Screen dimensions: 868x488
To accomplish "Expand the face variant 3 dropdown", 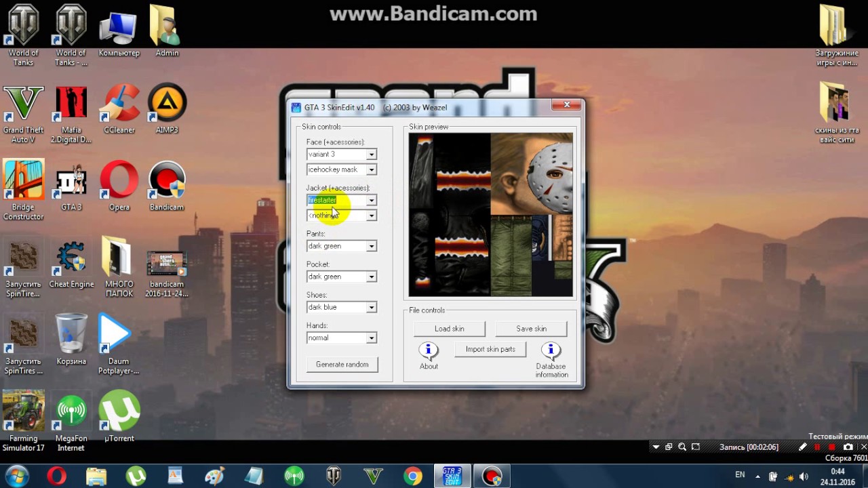I will coord(371,155).
